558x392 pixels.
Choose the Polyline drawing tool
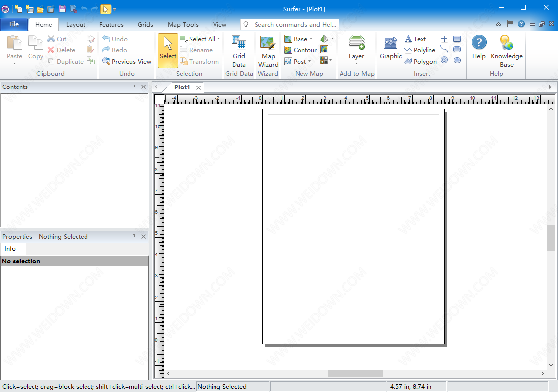(x=420, y=50)
